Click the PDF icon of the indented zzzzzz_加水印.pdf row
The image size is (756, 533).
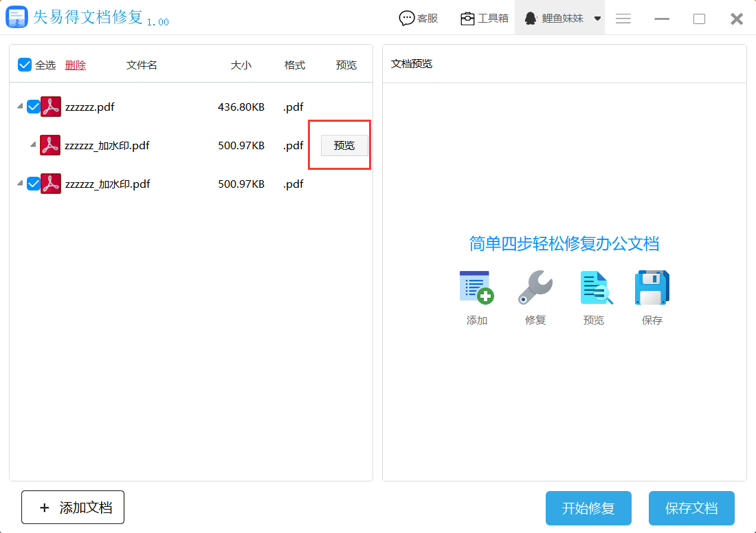click(x=50, y=145)
